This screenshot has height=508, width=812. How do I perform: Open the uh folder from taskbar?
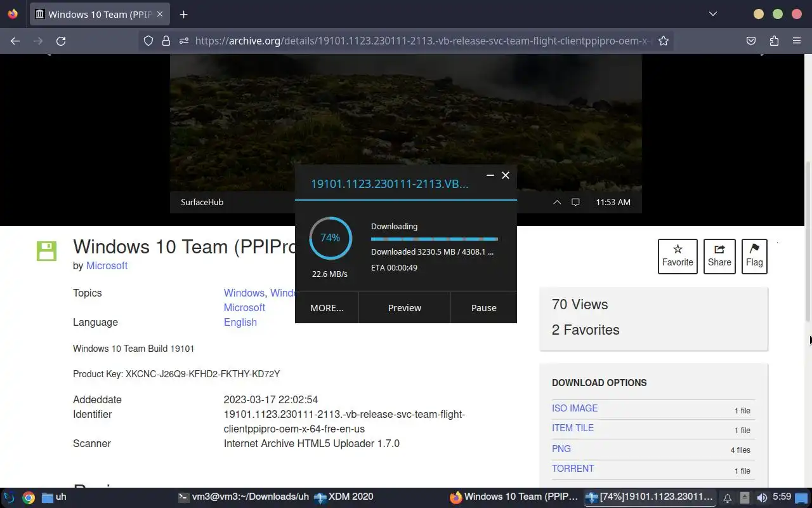pyautogui.click(x=55, y=497)
